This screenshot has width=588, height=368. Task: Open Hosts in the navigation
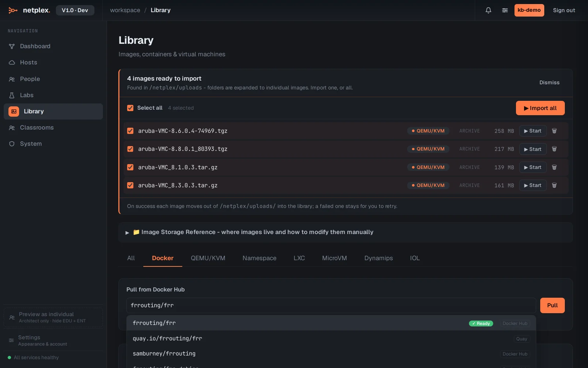click(x=53, y=63)
